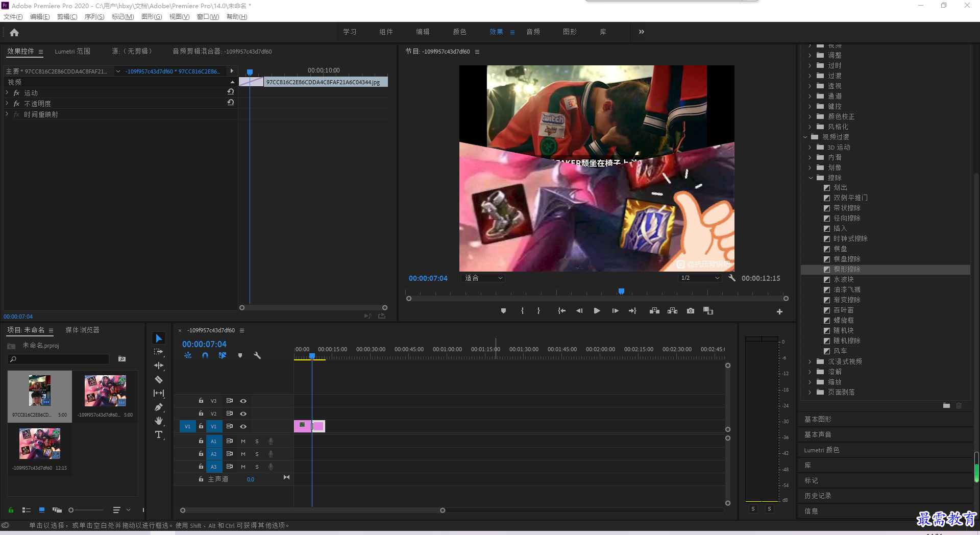Step forward one frame in program monitor
The image size is (980, 535).
(x=615, y=310)
